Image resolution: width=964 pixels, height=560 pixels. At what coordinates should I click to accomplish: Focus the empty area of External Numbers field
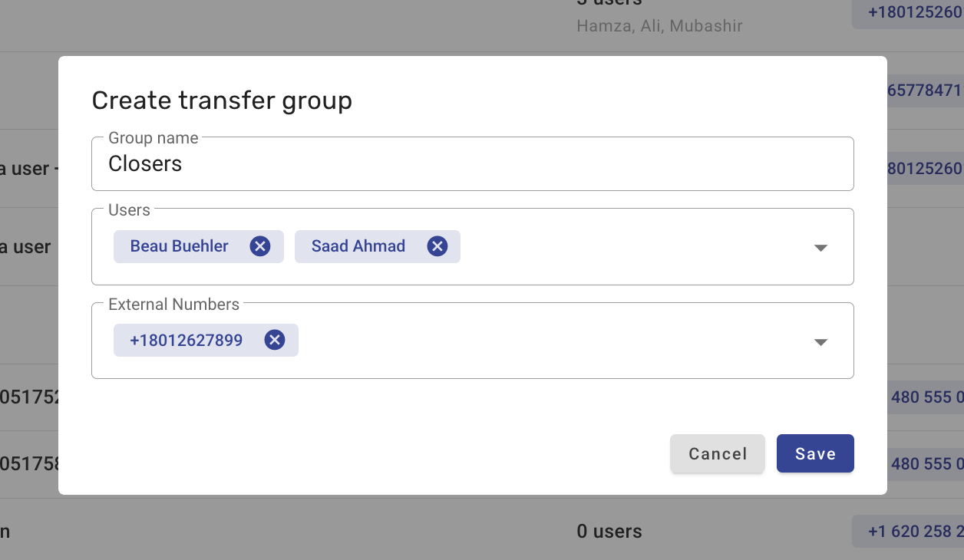tap(549, 341)
